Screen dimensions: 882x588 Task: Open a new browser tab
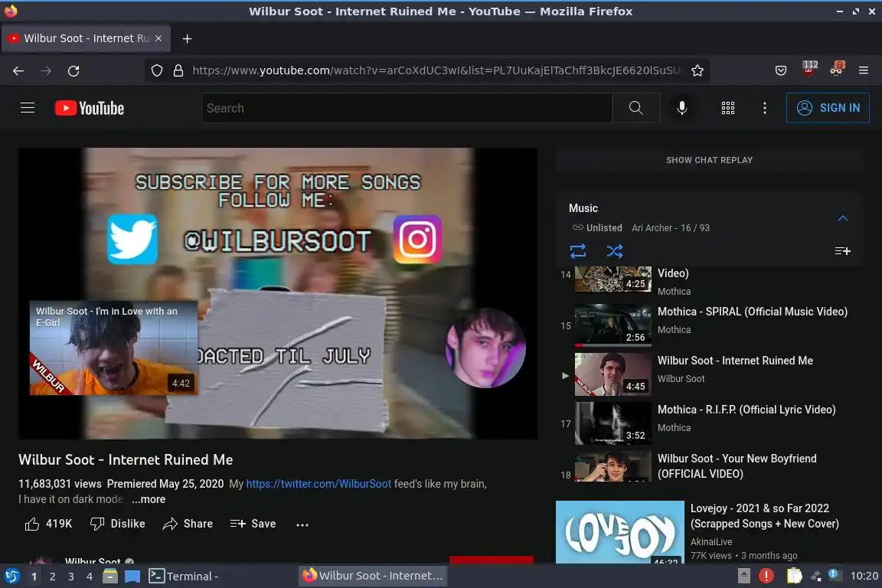pyautogui.click(x=188, y=38)
